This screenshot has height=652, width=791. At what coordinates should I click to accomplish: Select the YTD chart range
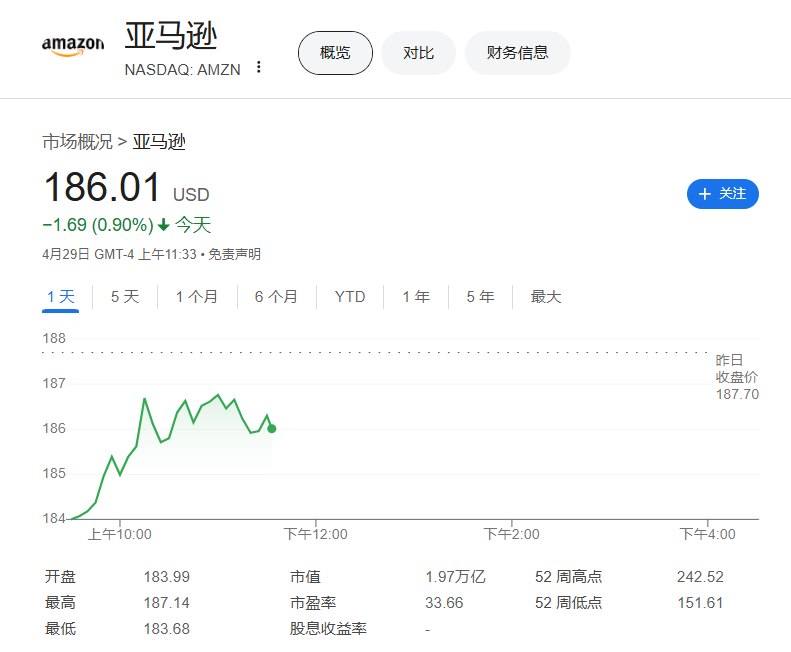click(x=350, y=297)
